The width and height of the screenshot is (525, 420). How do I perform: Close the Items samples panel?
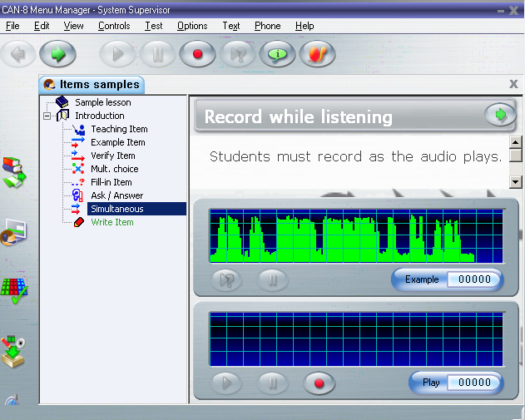point(513,84)
